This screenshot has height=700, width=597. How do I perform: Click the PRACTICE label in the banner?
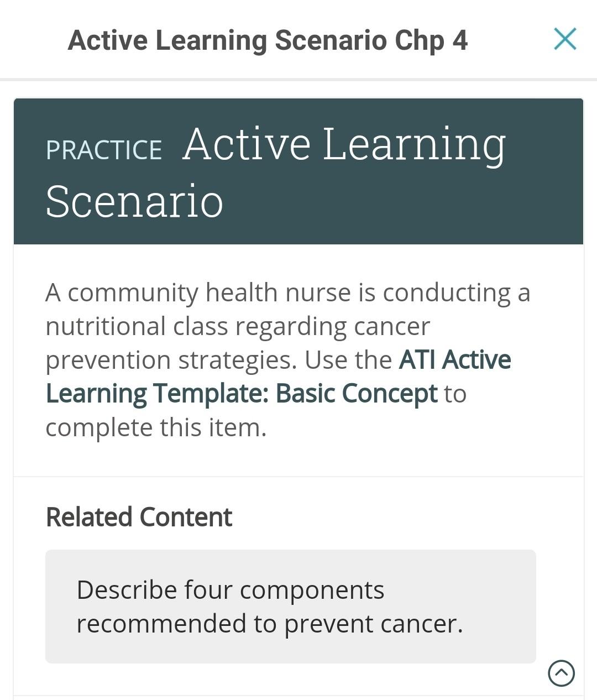pos(104,150)
